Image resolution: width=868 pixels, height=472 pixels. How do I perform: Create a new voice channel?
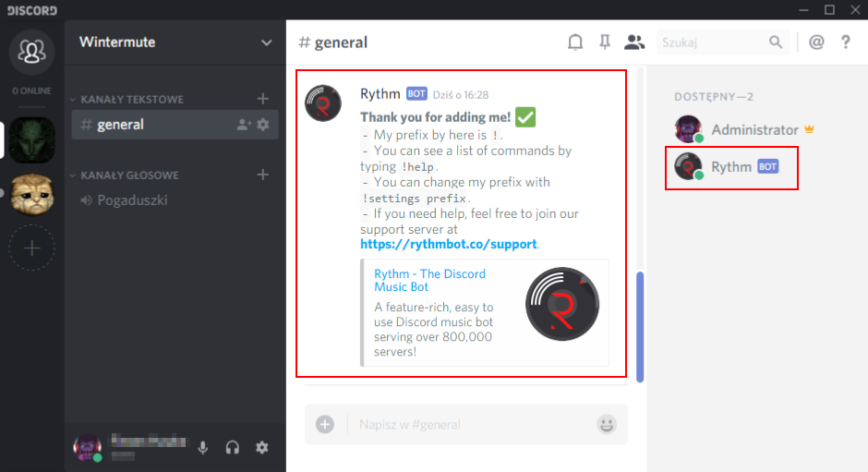coord(263,175)
